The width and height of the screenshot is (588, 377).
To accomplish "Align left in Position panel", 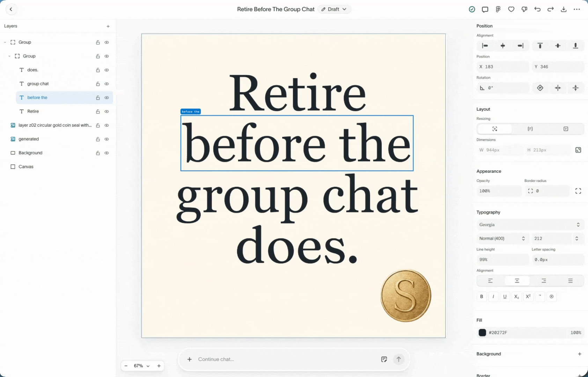I will coord(485,46).
